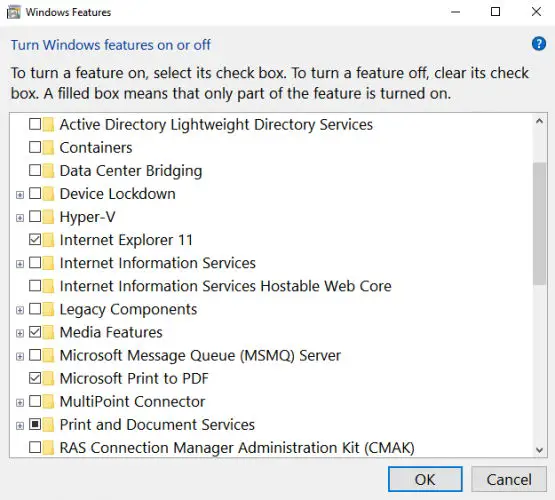Confirm changes with the OK button

tap(425, 479)
